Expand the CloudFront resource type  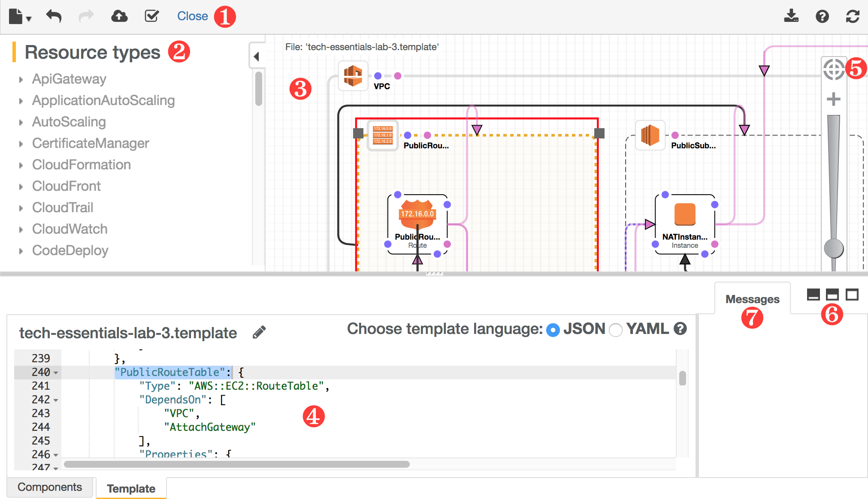(x=21, y=186)
